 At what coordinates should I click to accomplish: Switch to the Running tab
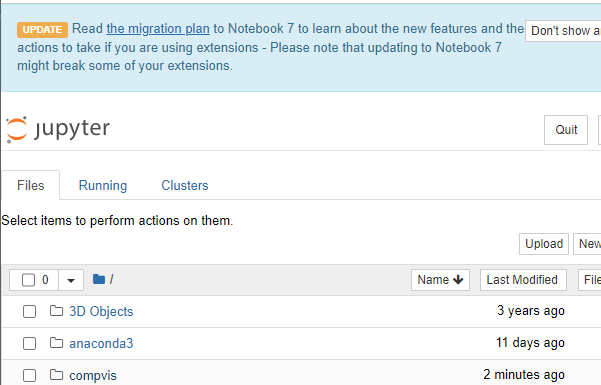click(103, 185)
